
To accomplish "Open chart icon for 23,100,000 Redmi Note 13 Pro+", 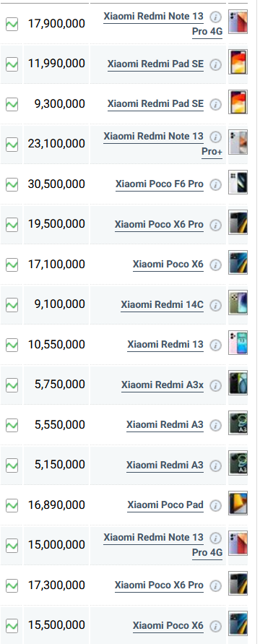I will click(12, 144).
